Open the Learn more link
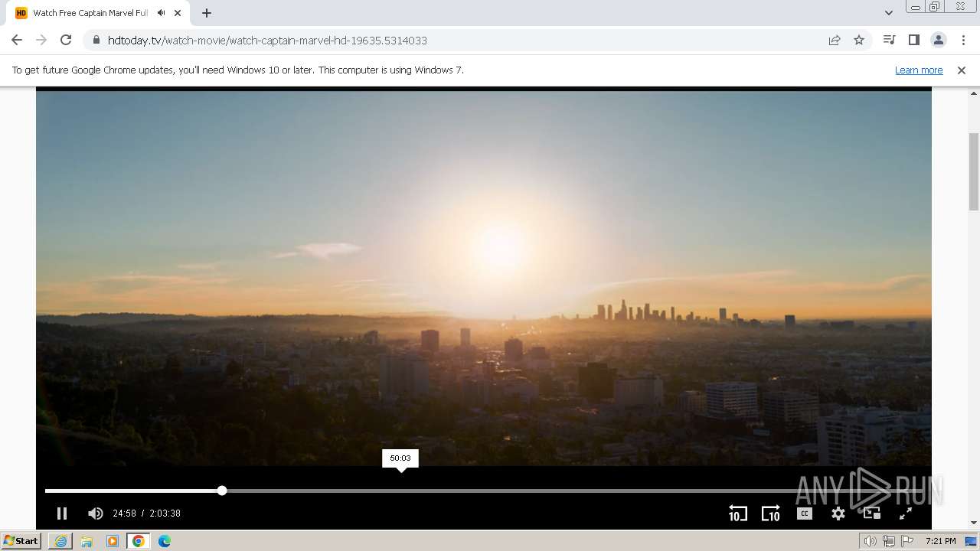The image size is (980, 551). (x=919, y=70)
